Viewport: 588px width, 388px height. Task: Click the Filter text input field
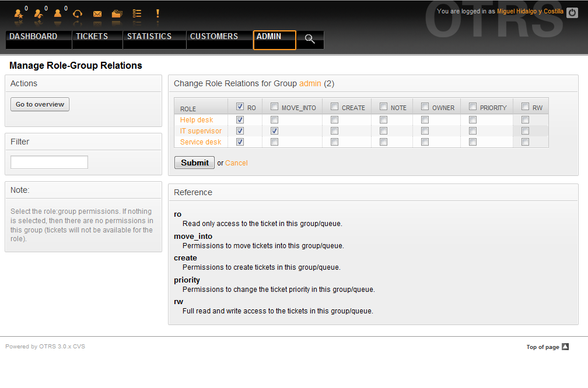click(50, 163)
